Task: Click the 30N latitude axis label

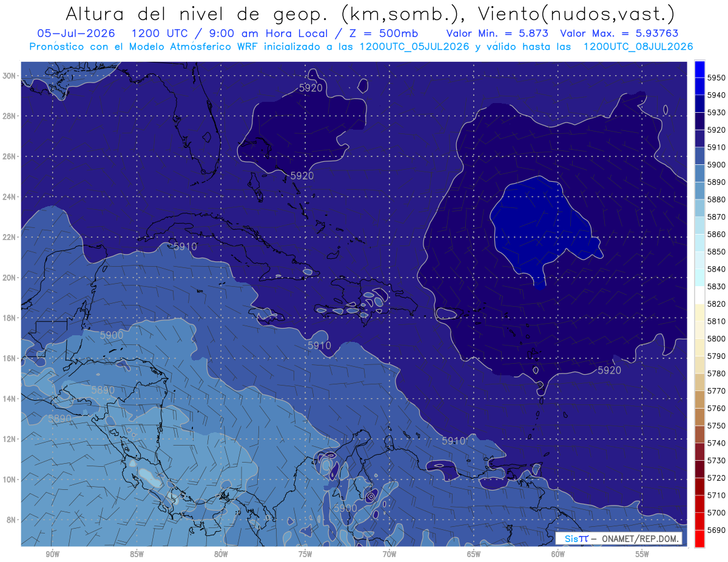Action: click(10, 76)
